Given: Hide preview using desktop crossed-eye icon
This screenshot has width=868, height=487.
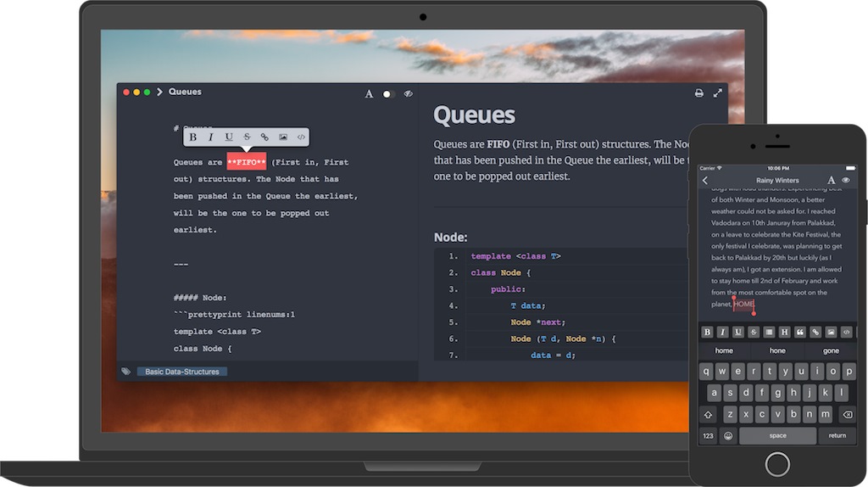Looking at the screenshot, I should (x=408, y=93).
